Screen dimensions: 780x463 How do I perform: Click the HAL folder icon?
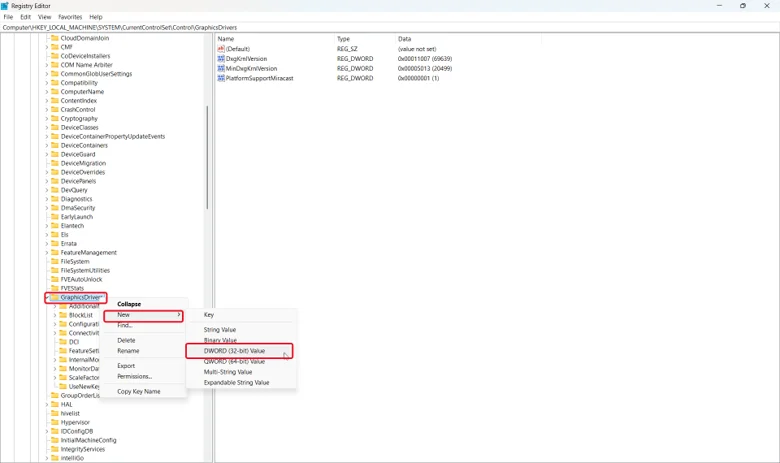tap(55, 404)
